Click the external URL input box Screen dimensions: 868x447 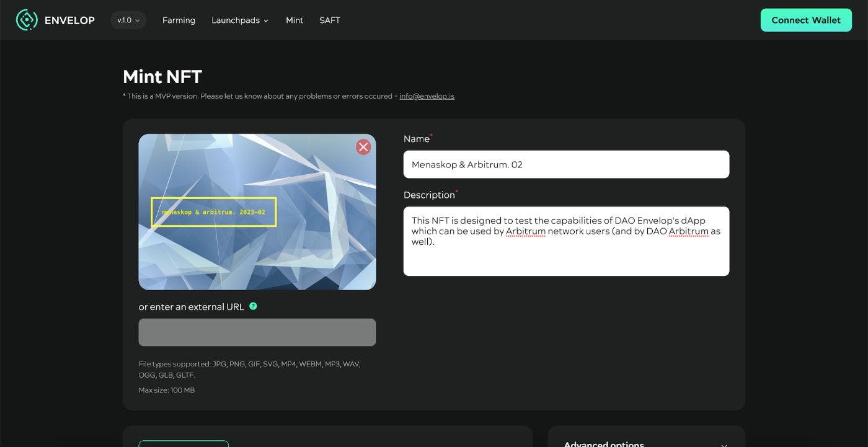coord(257,332)
